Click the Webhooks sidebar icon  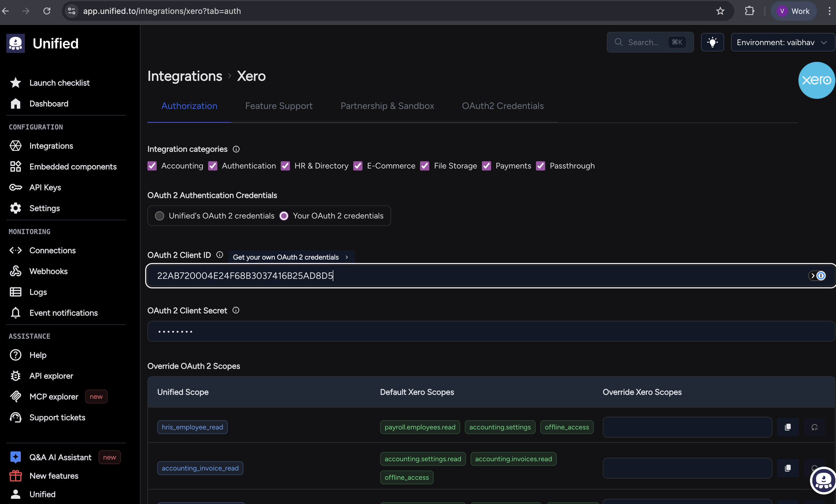click(x=16, y=271)
